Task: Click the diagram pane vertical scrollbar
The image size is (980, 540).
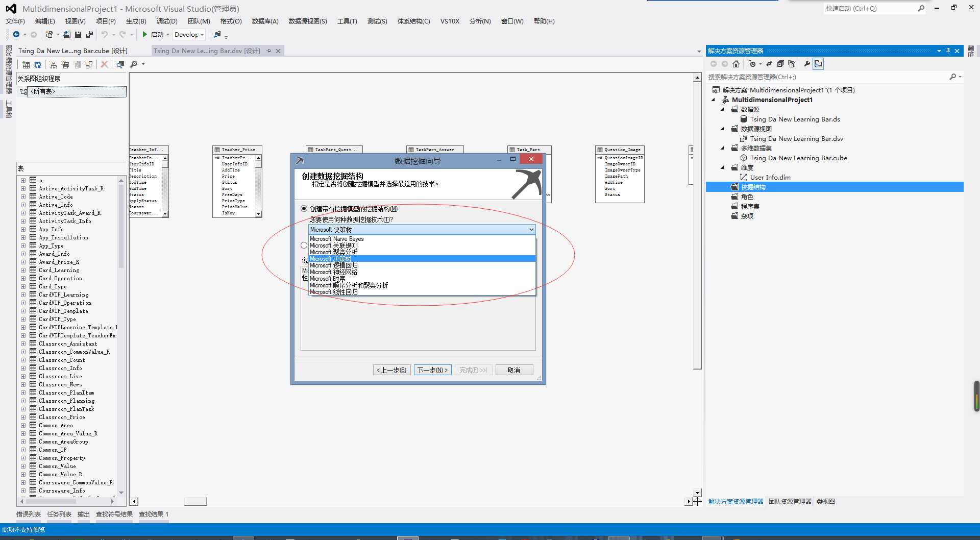Action: (697, 286)
